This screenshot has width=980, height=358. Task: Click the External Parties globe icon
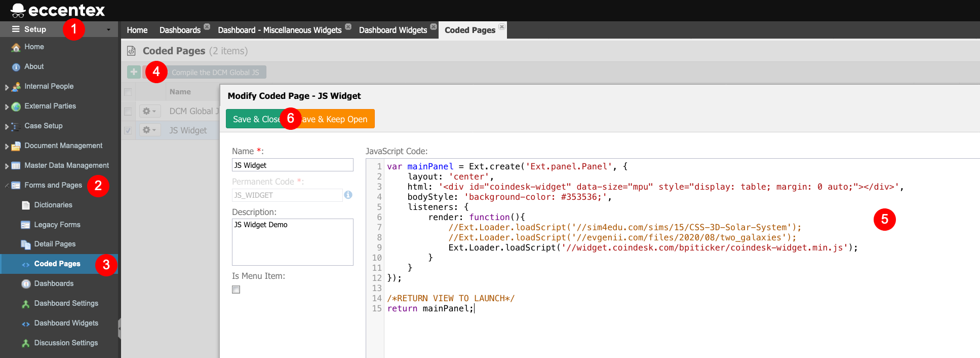point(16,106)
